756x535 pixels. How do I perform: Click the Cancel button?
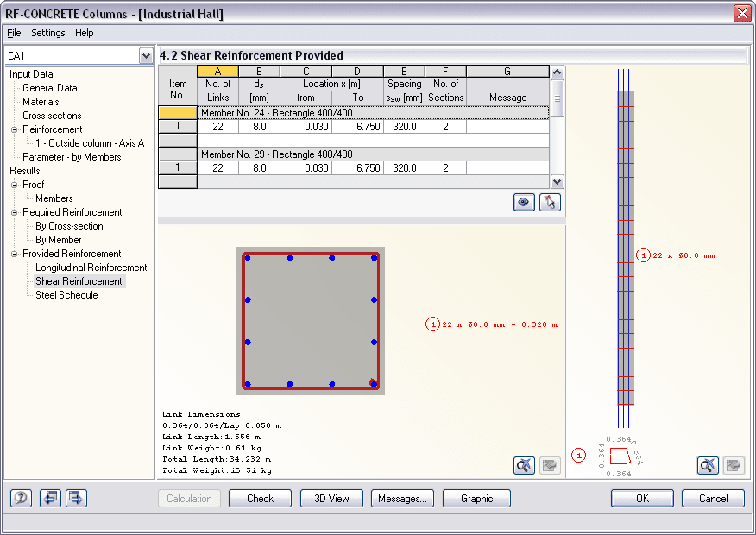[713, 499]
